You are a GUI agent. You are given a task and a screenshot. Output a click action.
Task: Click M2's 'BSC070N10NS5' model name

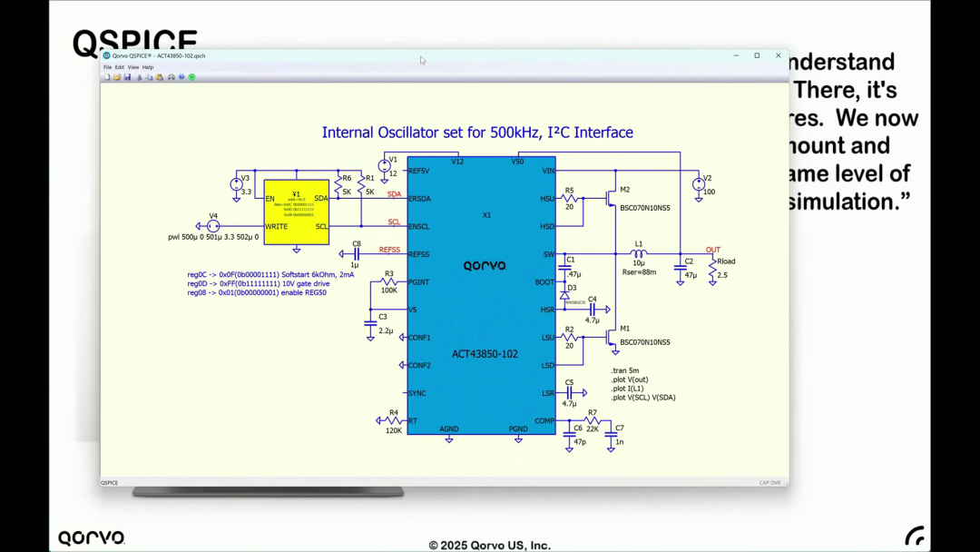coord(645,208)
